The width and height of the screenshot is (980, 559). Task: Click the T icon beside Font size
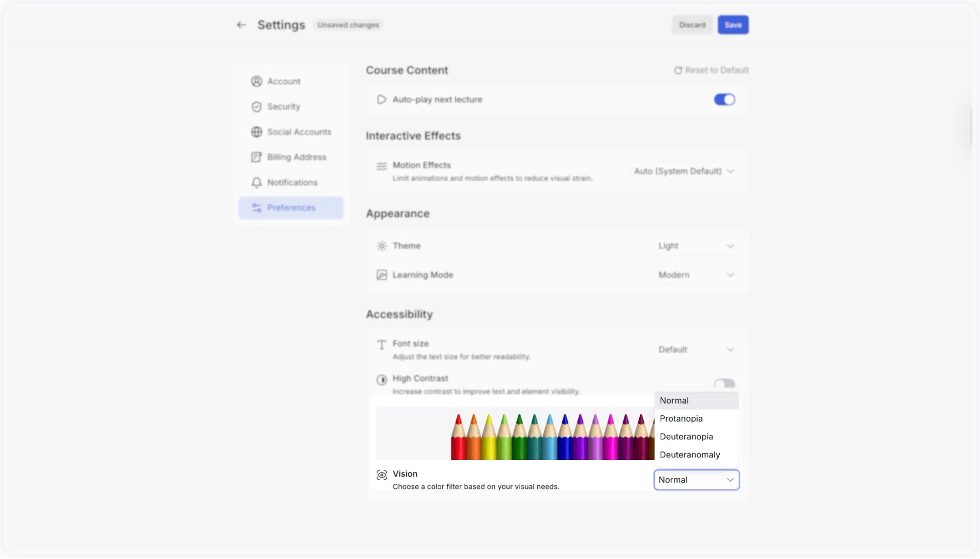point(381,345)
